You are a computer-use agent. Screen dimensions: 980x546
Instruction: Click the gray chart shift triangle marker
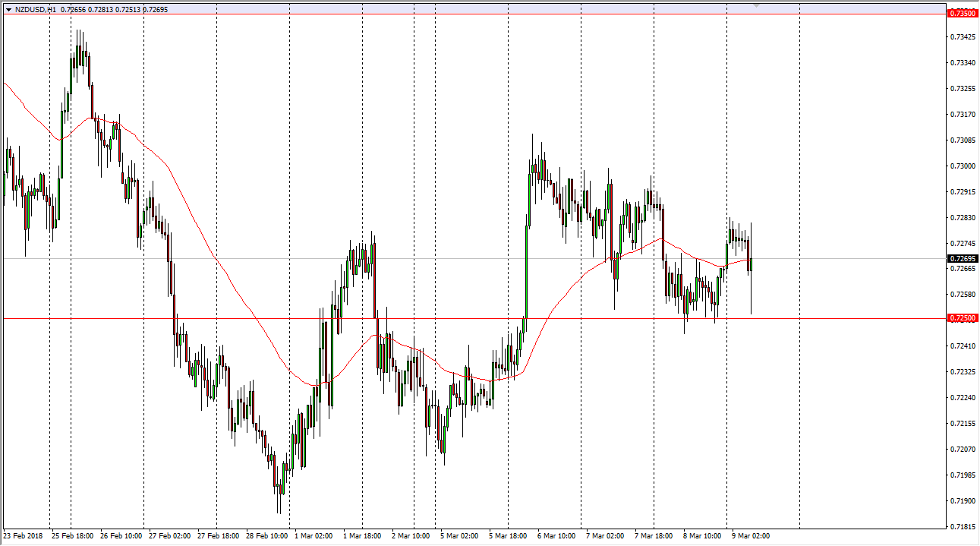[756, 6]
